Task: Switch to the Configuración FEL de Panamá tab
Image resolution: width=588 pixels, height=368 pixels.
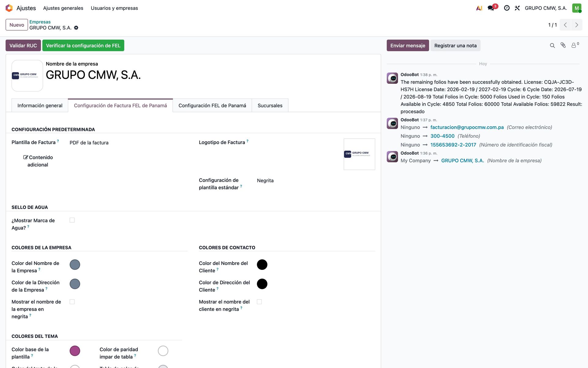Action: pos(212,105)
